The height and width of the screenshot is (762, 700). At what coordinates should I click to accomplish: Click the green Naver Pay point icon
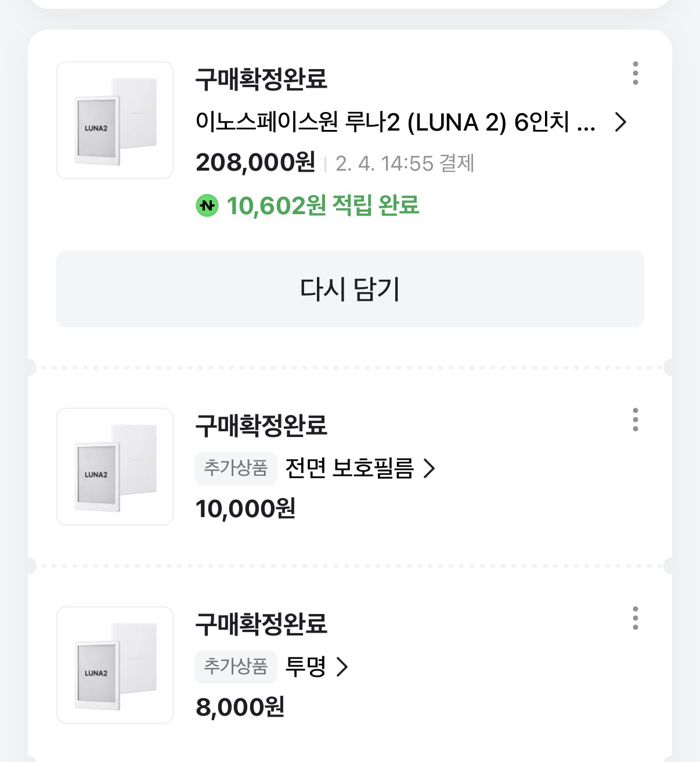click(207, 205)
